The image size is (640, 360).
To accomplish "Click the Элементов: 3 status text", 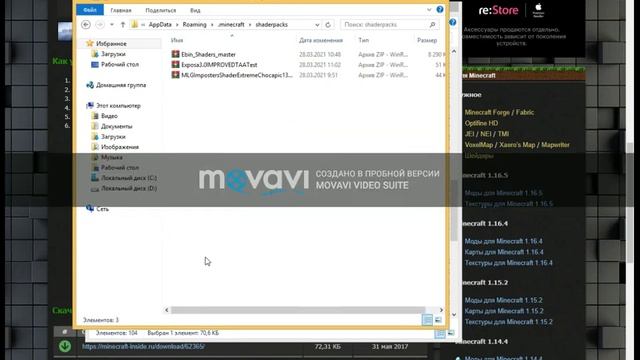I will [x=100, y=320].
